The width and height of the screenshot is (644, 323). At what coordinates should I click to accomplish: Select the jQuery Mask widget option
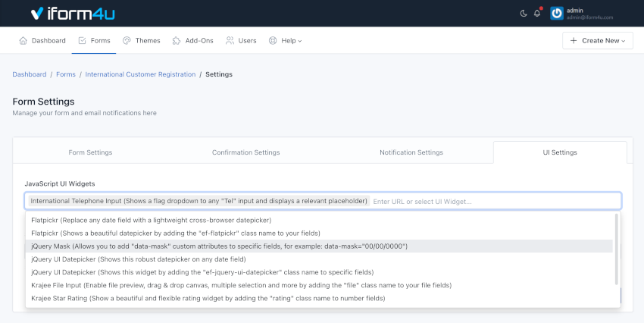[220, 246]
